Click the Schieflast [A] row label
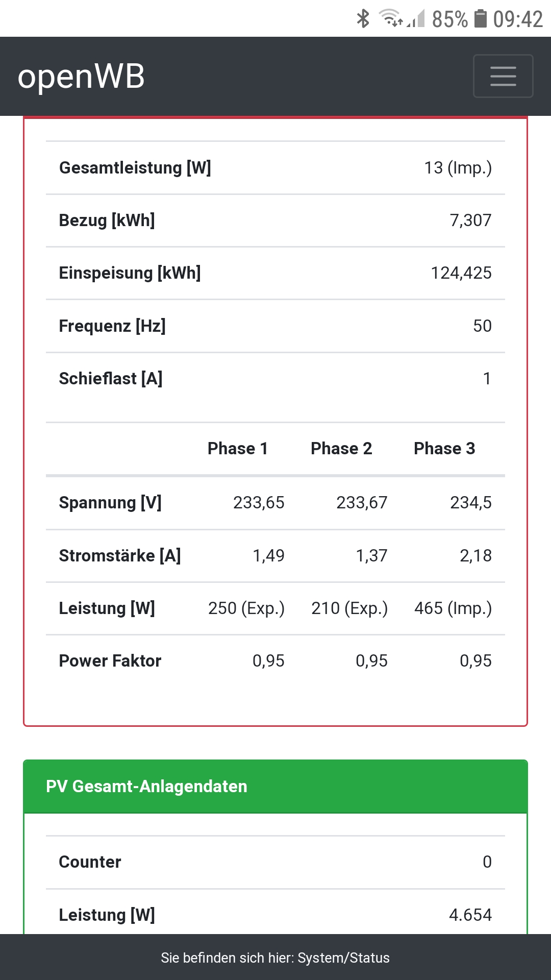Image resolution: width=551 pixels, height=980 pixels. click(111, 379)
